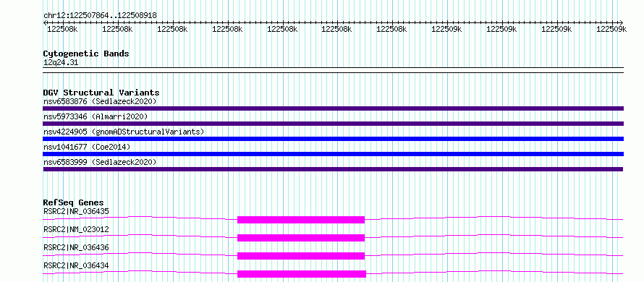644x282 pixels.
Task: Open transcript label RSRC2|NR_036434
Action: (x=76, y=265)
